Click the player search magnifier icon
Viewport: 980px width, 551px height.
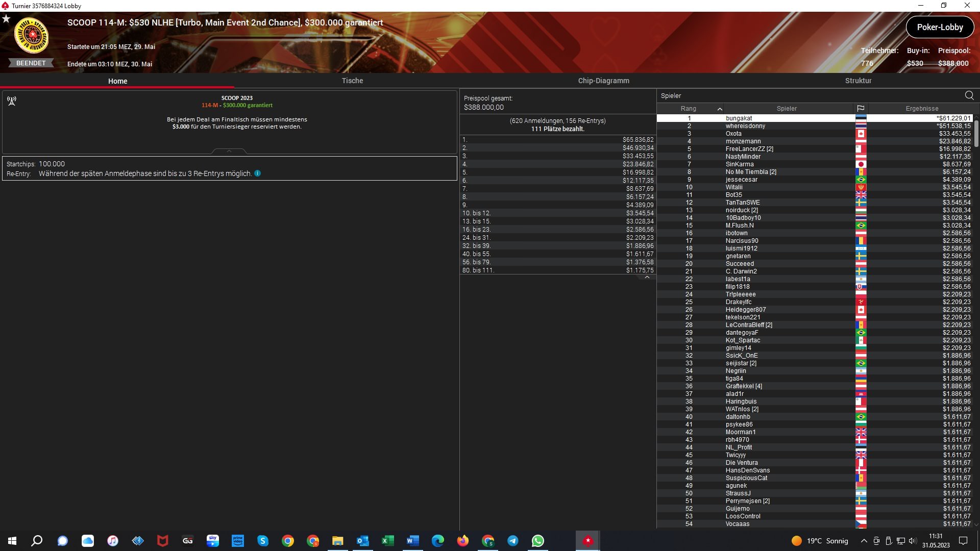pyautogui.click(x=969, y=95)
